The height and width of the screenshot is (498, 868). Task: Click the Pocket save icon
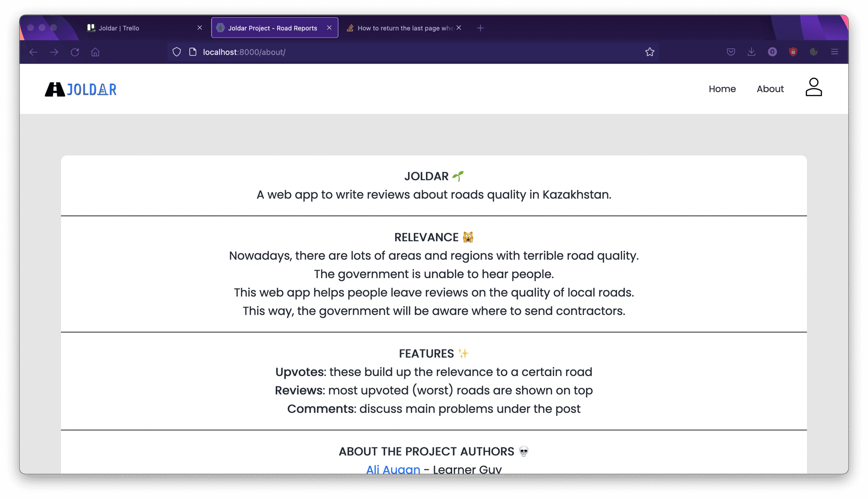[731, 52]
